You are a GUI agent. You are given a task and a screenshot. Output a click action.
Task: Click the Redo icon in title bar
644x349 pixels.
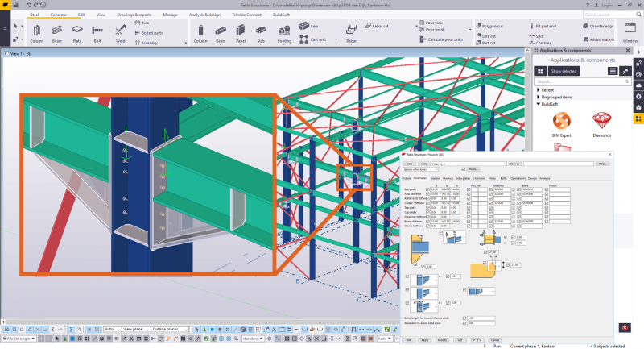(35, 5)
